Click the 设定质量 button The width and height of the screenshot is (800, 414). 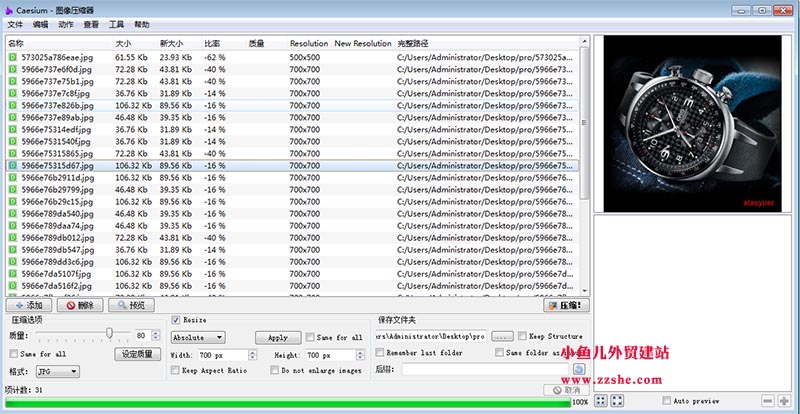click(x=138, y=353)
